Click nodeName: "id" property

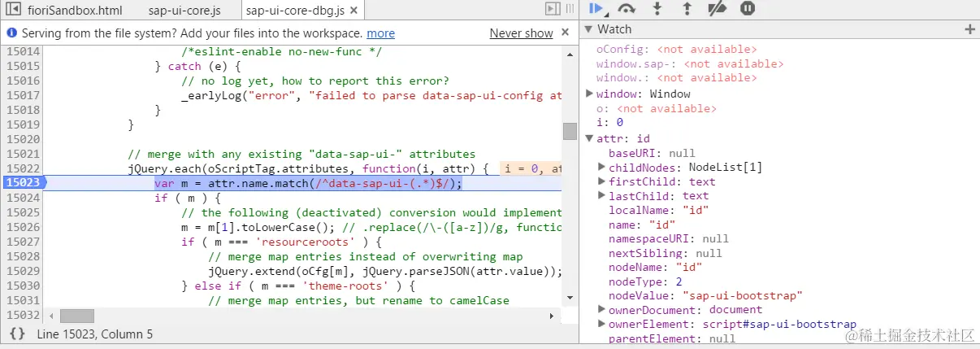click(656, 267)
